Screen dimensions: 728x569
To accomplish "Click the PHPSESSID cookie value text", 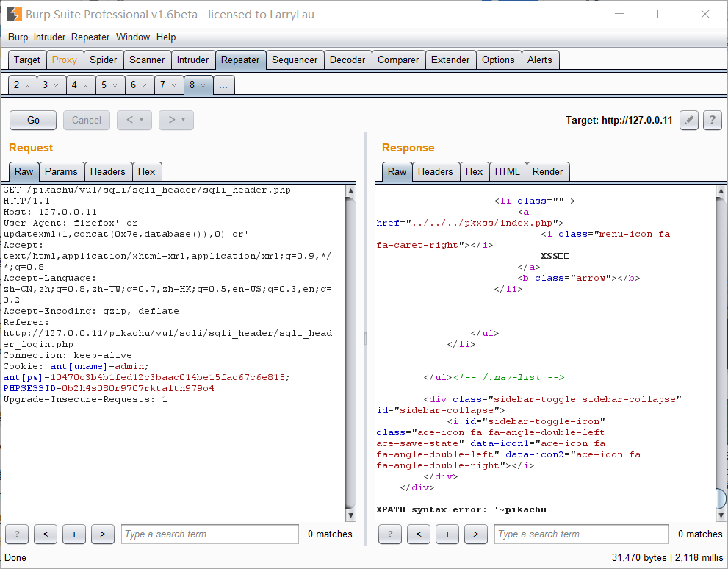I will 138,388.
